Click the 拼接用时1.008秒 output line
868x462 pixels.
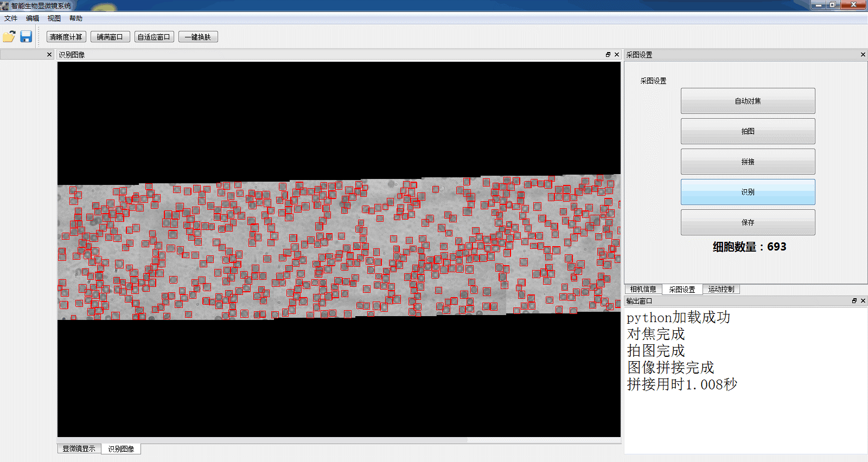tap(682, 384)
